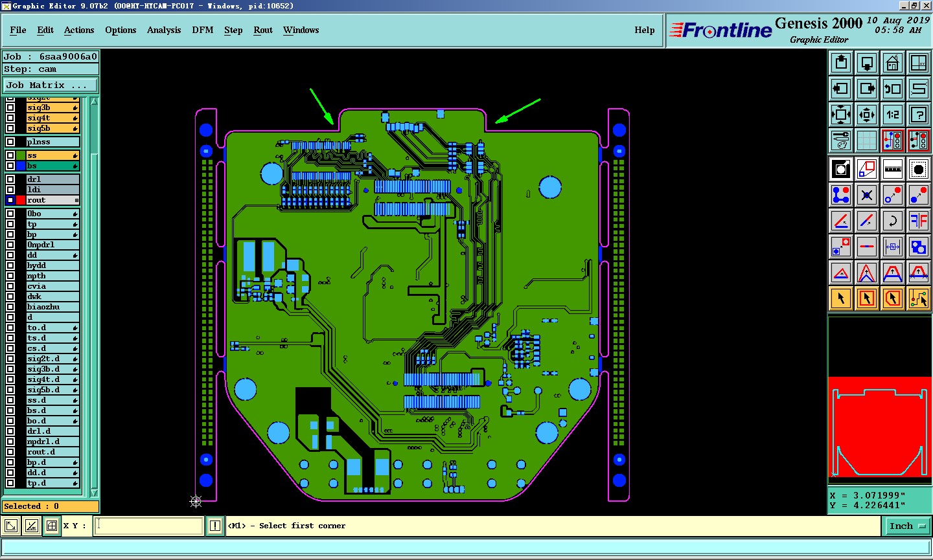This screenshot has width=933, height=560.
Task: Click the layer list scrollbar up arrow
Action: [x=95, y=101]
